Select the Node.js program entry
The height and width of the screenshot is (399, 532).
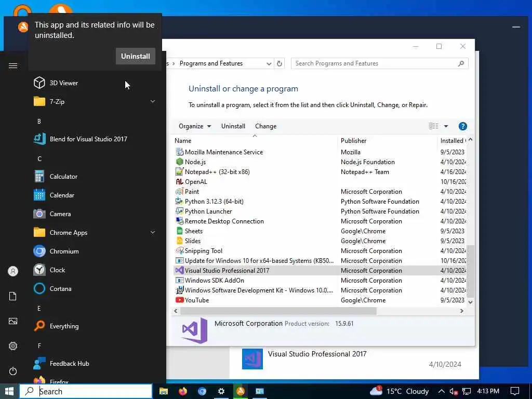320,162
